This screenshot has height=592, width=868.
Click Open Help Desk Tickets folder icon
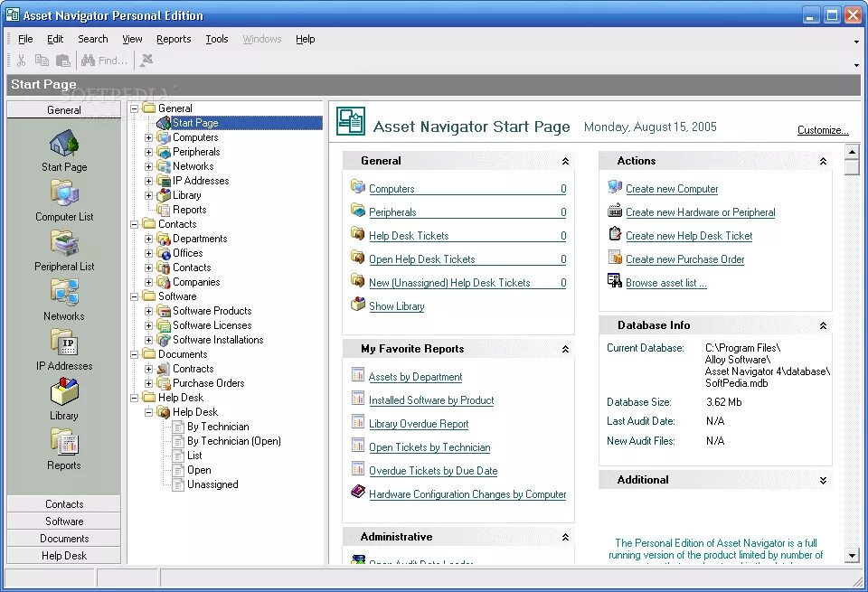coord(358,258)
